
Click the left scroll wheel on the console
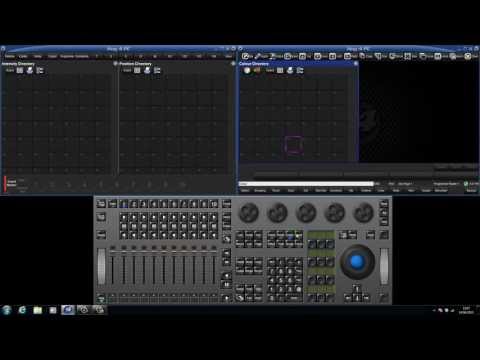pos(101,267)
